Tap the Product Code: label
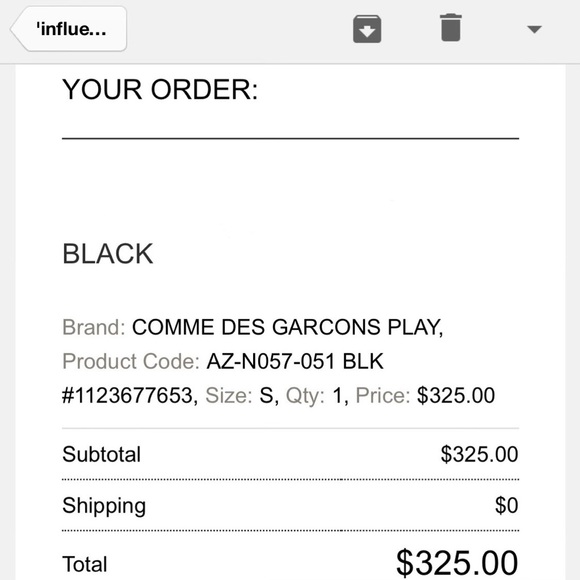This screenshot has height=580, width=580. click(x=131, y=361)
